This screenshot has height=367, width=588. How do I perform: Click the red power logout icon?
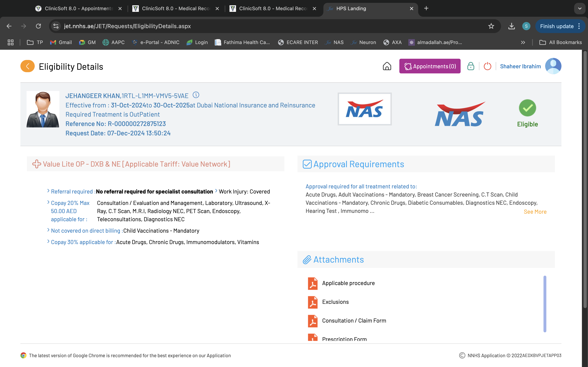(487, 66)
